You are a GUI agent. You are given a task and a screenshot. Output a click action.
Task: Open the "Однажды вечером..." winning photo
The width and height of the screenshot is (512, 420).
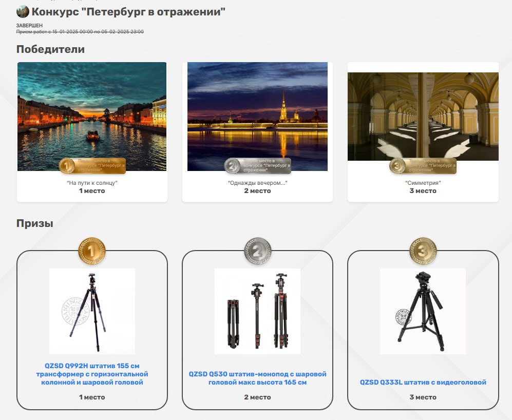pos(258,116)
